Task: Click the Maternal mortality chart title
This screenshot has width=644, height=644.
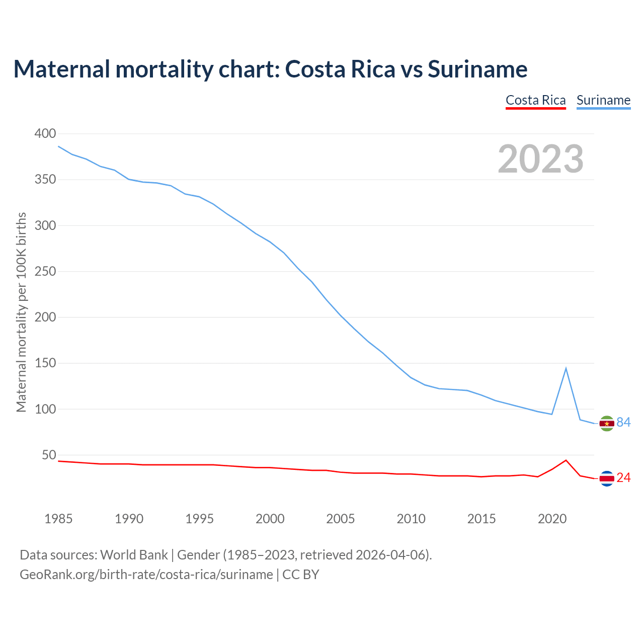Action: [x=270, y=69]
